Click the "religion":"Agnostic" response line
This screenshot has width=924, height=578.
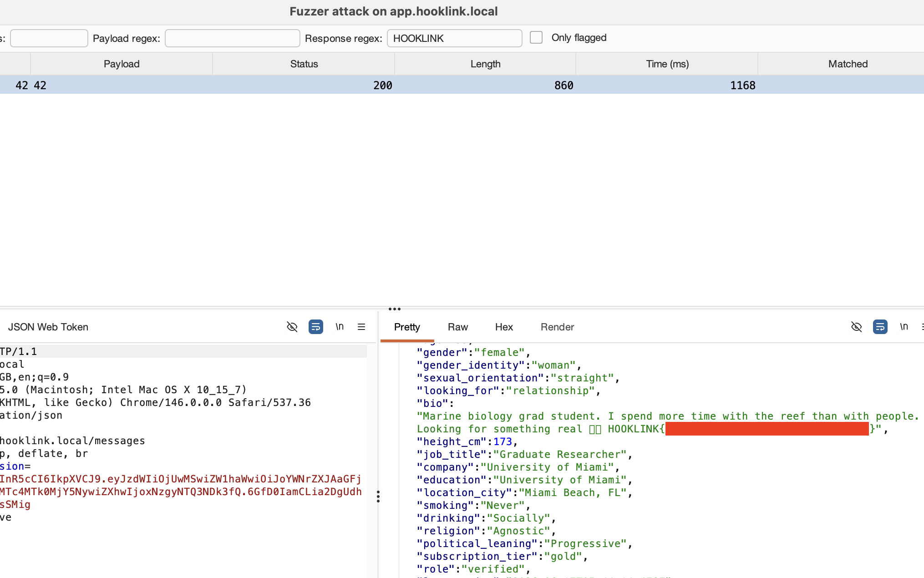pos(487,531)
